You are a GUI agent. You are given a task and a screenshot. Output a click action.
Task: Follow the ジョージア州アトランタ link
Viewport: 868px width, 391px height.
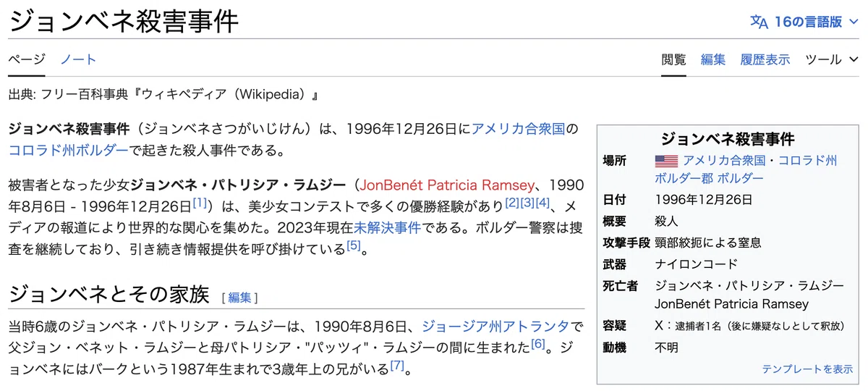(496, 324)
